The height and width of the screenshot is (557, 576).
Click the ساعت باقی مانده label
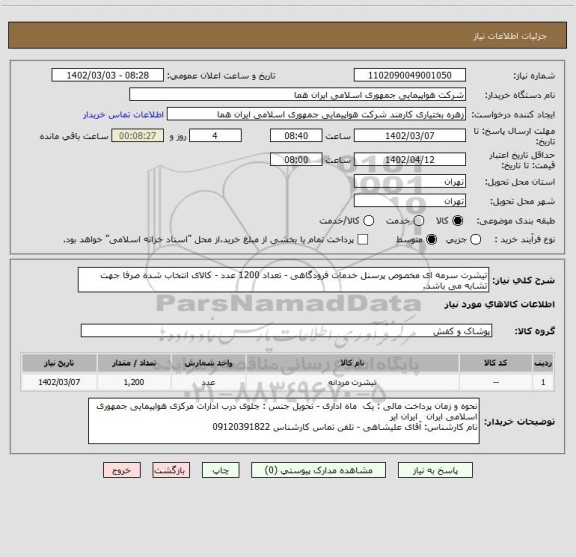click(x=74, y=136)
